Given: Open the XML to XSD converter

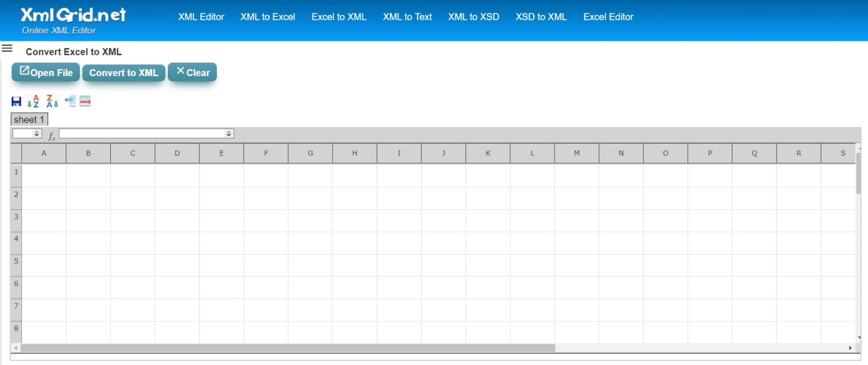Looking at the screenshot, I should pos(474,17).
